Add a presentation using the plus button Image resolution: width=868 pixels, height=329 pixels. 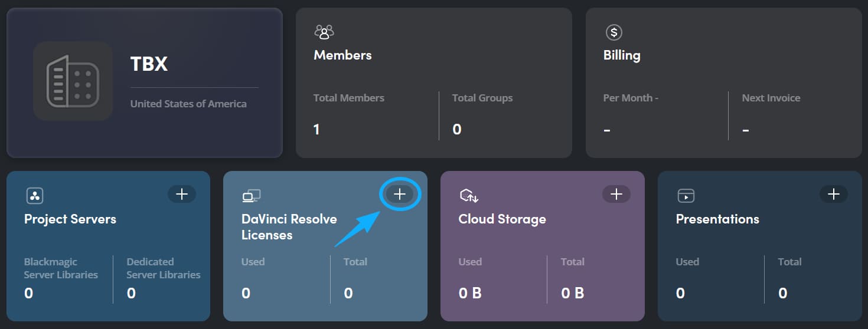834,194
